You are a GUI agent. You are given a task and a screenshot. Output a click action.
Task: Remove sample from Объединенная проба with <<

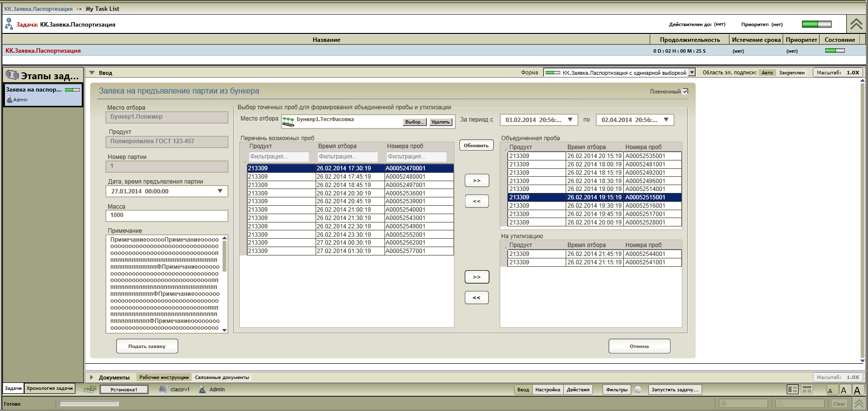point(477,201)
